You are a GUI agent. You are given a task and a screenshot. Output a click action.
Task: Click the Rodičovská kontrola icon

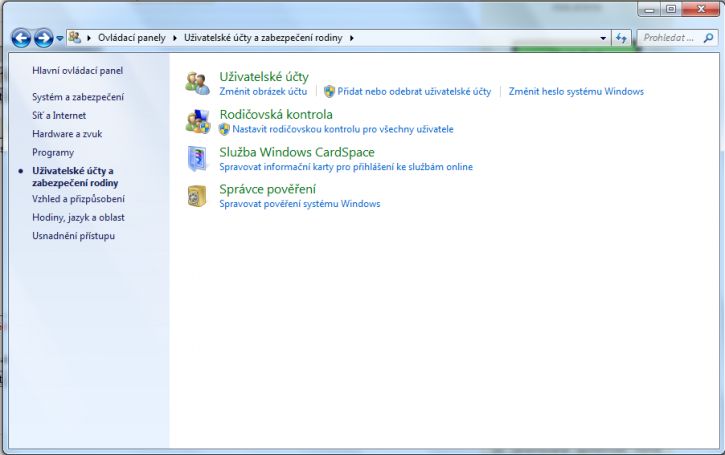pos(198,122)
